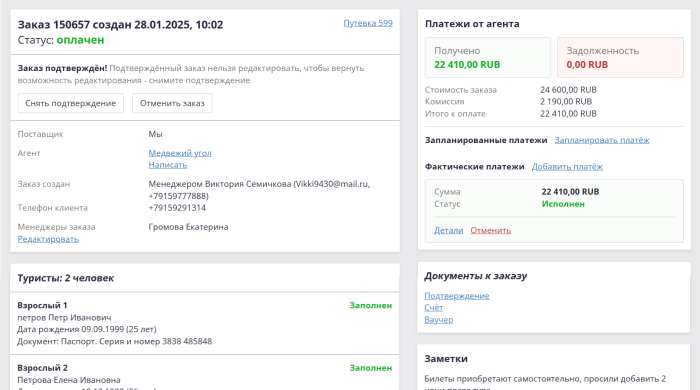The height and width of the screenshot is (390, 700).
Task: Click the Туристы: 2 человек heading
Action: coord(66,278)
